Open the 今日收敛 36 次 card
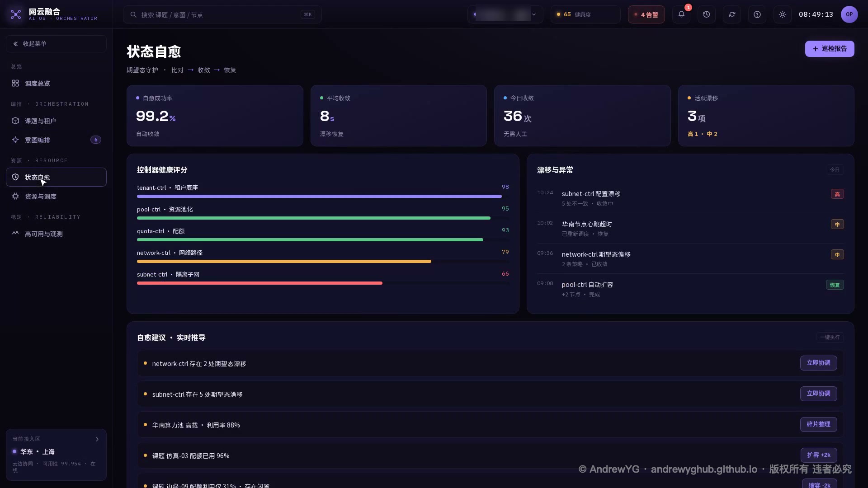 pyautogui.click(x=582, y=116)
